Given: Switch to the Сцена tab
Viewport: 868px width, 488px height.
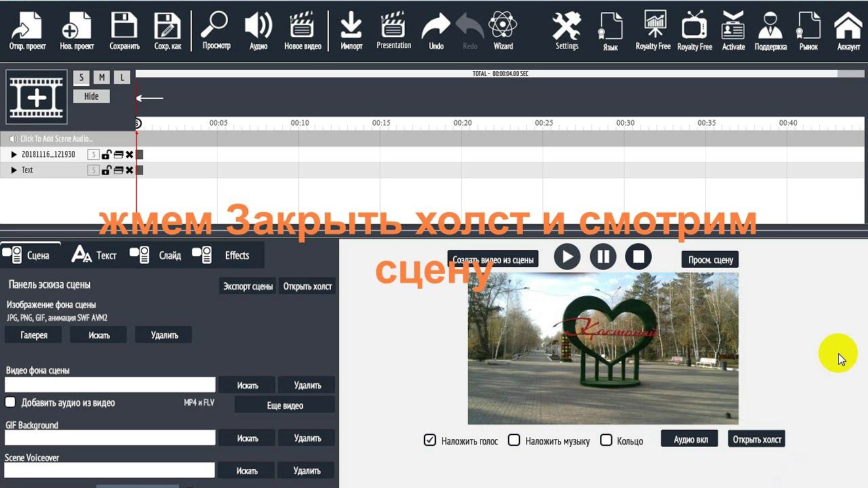Looking at the screenshot, I should [31, 256].
